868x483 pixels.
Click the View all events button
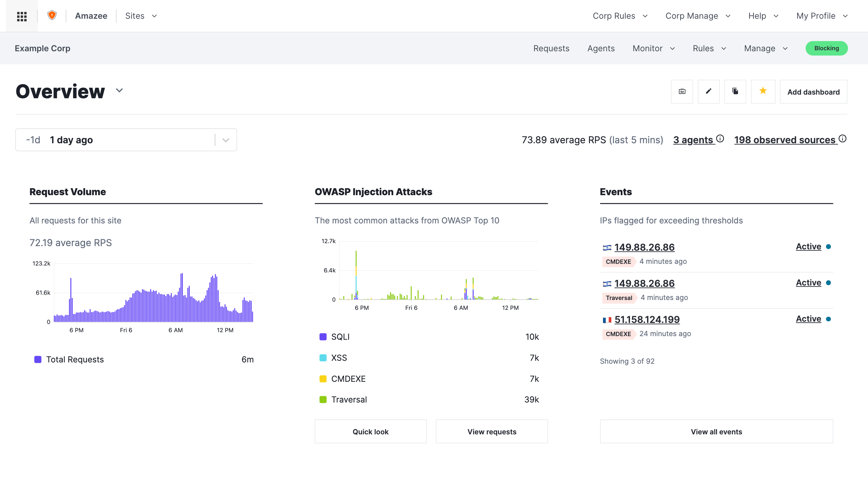[716, 431]
